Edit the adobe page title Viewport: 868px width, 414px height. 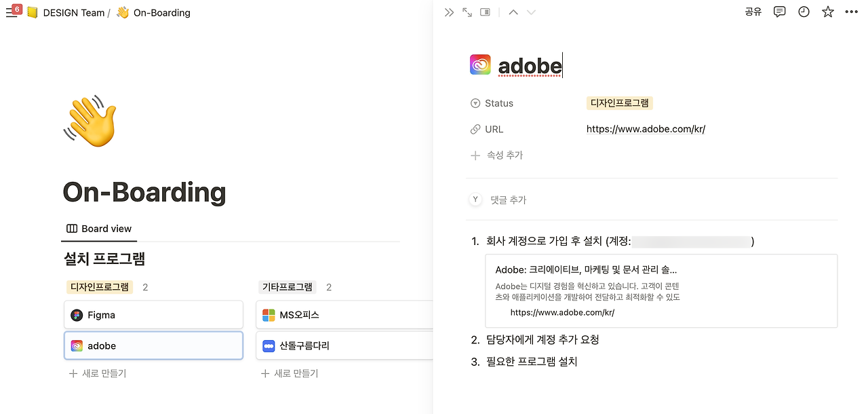point(530,65)
